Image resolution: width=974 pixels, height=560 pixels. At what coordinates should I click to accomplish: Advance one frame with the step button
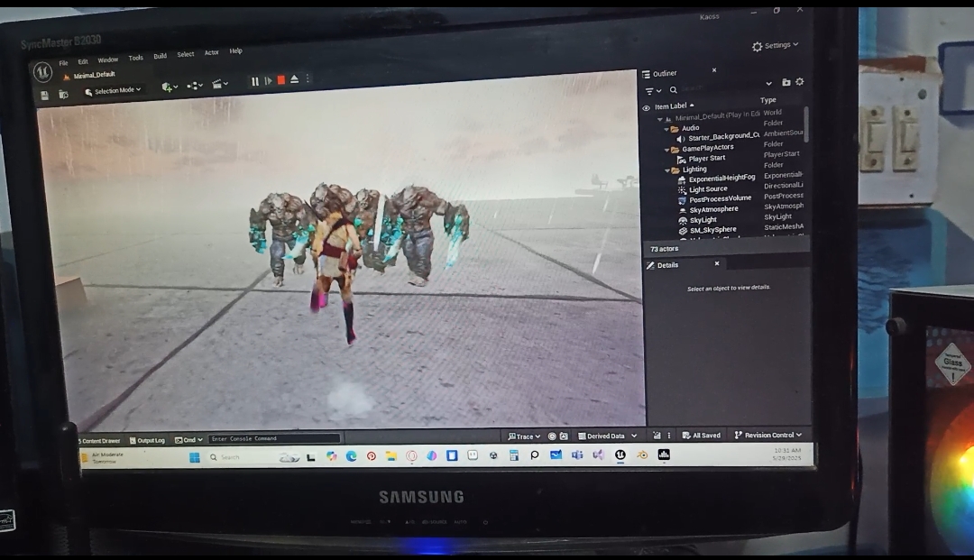pyautogui.click(x=268, y=81)
